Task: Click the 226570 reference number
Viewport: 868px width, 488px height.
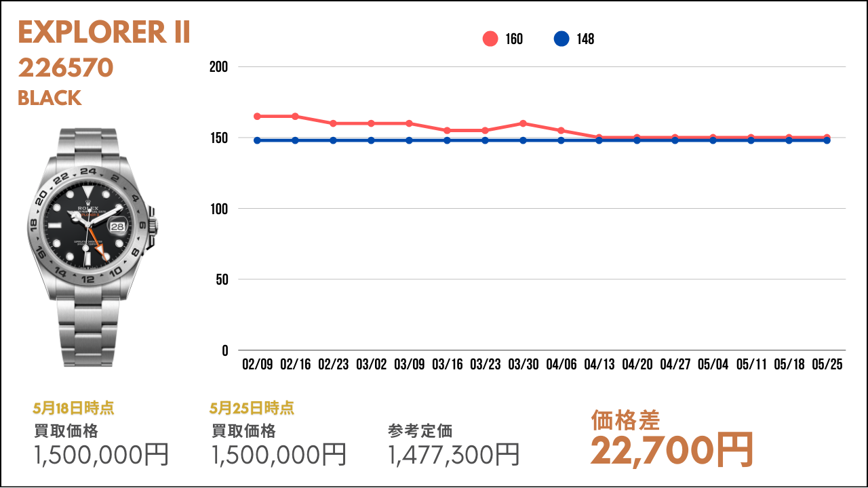Action: point(66,68)
